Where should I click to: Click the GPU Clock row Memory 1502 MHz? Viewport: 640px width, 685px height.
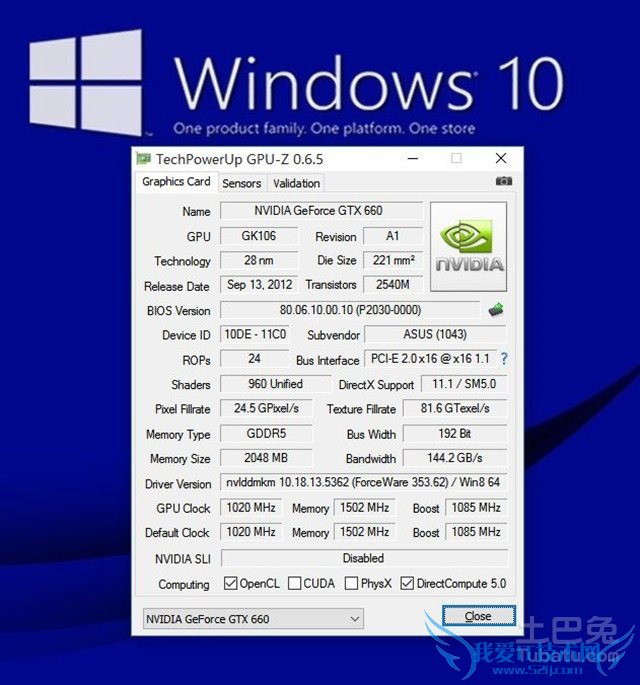[365, 507]
